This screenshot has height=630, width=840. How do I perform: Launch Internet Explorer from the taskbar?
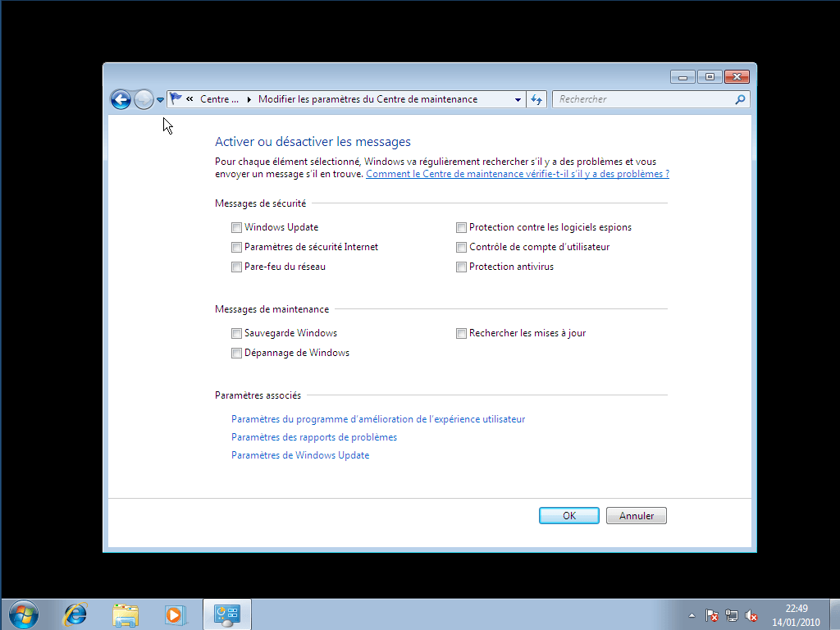click(x=75, y=614)
